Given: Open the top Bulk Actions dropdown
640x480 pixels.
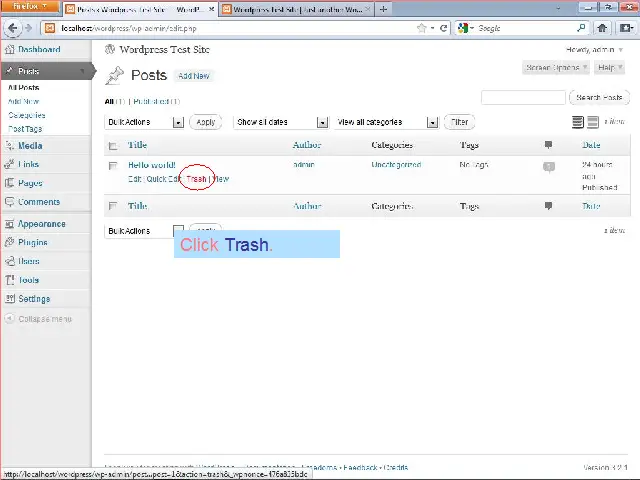Looking at the screenshot, I should [144, 122].
